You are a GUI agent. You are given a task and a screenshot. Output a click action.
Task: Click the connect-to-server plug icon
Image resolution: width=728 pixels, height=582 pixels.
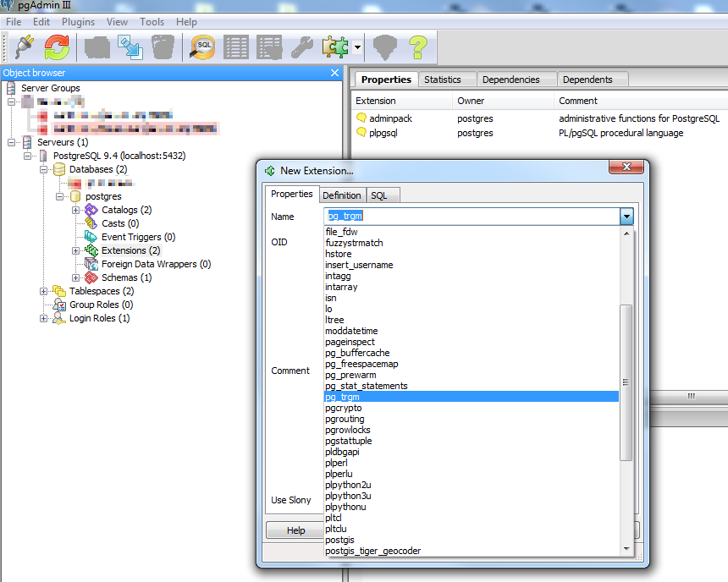point(25,47)
